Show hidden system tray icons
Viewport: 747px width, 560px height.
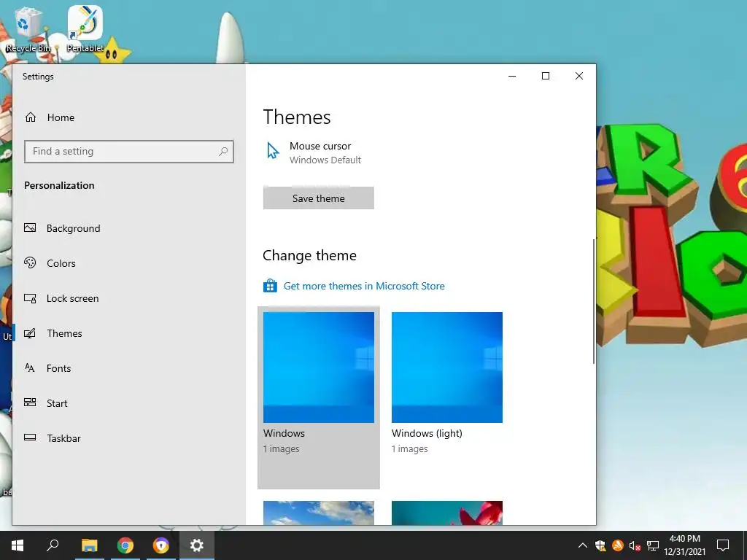click(583, 545)
